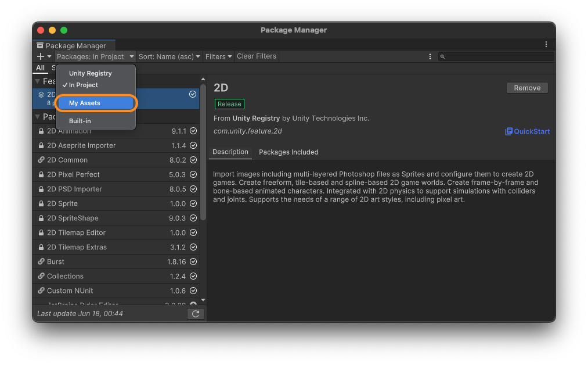
Task: Click the Remove button
Action: click(x=527, y=88)
